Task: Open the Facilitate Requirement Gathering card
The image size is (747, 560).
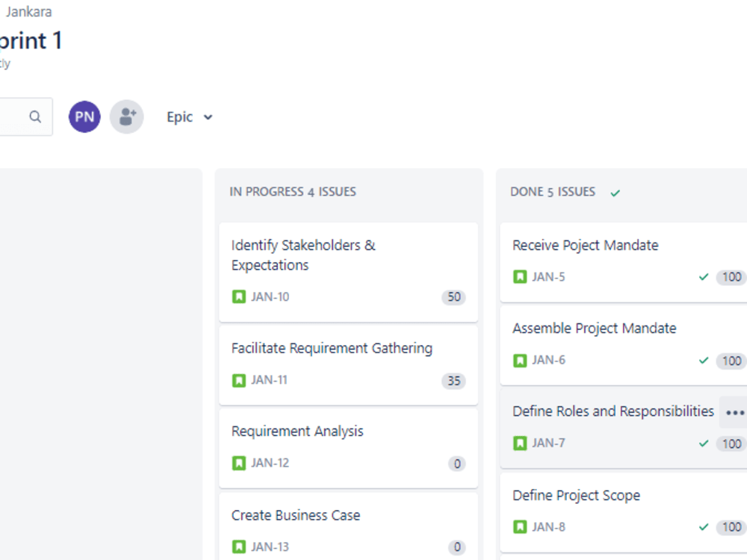Action: pyautogui.click(x=349, y=365)
